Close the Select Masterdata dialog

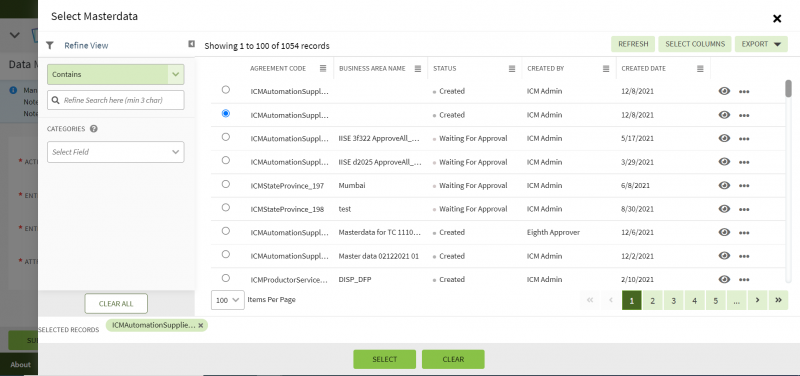[777, 19]
